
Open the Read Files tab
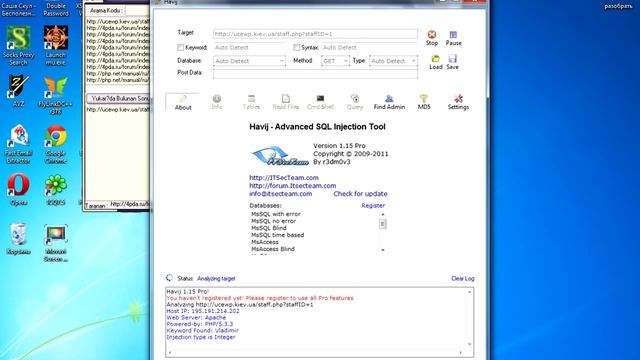286,102
